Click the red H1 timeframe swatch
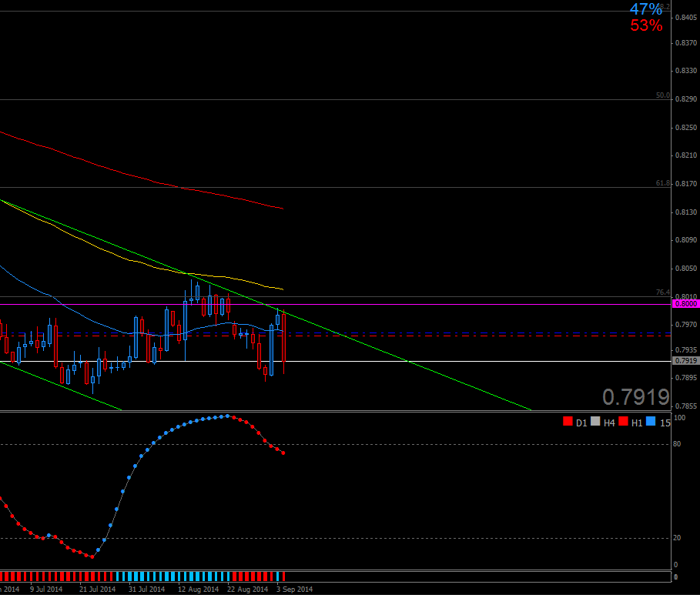The height and width of the screenshot is (598, 700). (623, 421)
